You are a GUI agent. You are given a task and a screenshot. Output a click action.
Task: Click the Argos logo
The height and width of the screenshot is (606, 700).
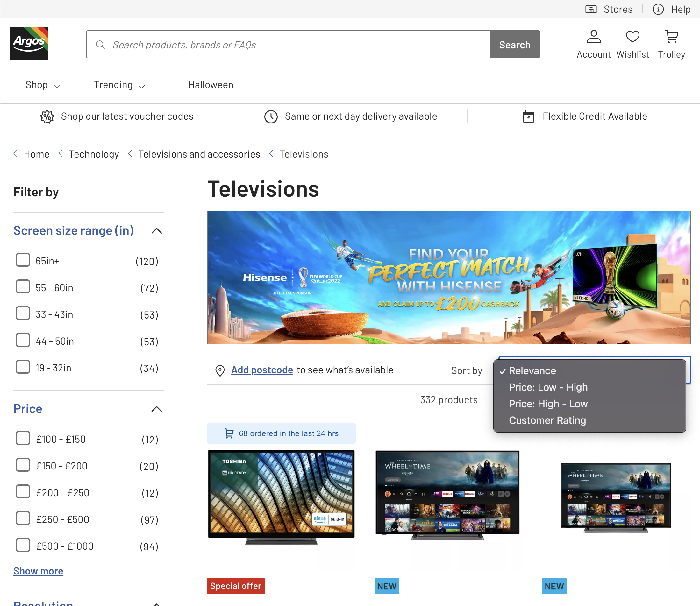[x=28, y=43]
